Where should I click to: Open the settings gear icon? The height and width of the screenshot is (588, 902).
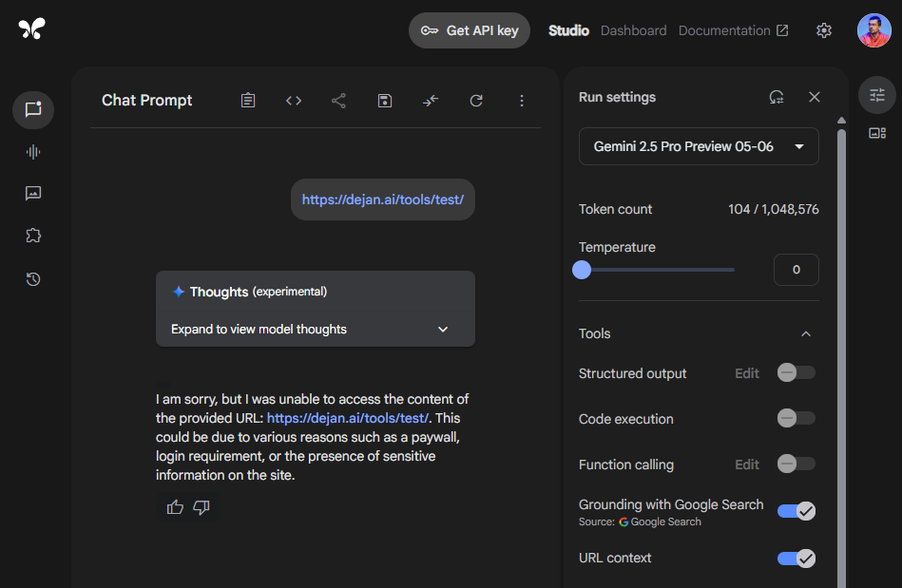pos(824,30)
